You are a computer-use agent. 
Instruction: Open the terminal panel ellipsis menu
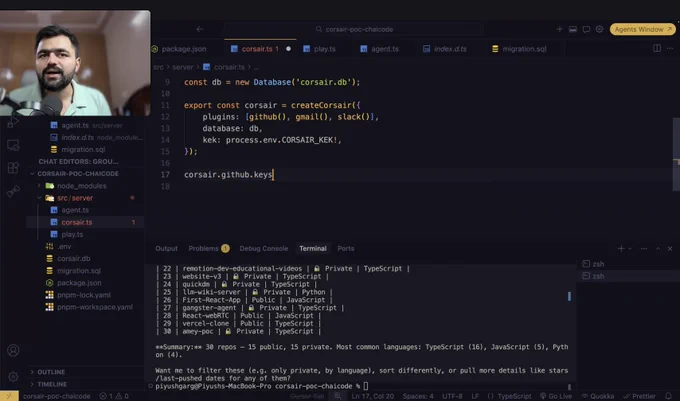pos(644,248)
